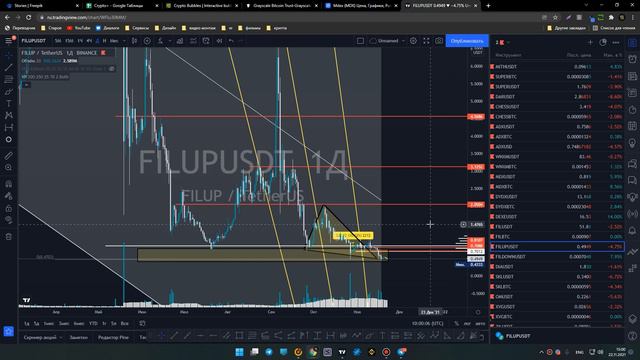Take a chart snapshot with camera icon

tap(439, 41)
